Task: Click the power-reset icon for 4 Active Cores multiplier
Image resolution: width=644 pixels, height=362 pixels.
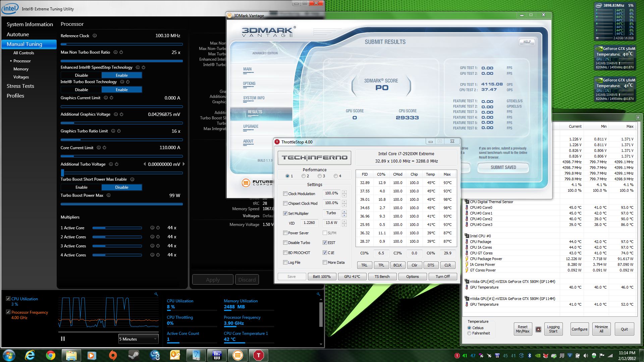Action: (x=158, y=255)
